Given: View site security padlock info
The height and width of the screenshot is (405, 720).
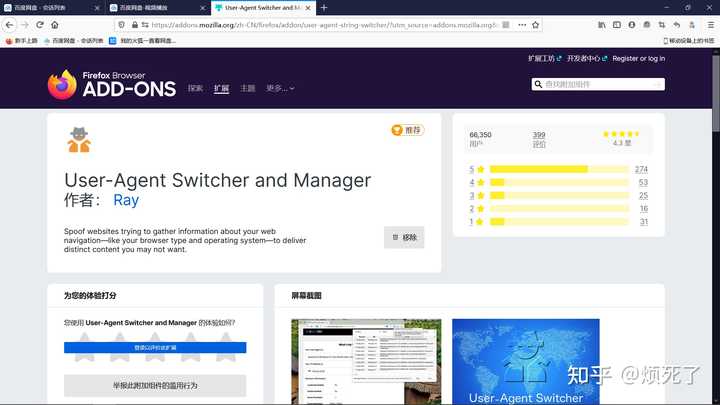Looking at the screenshot, I should coord(135,25).
